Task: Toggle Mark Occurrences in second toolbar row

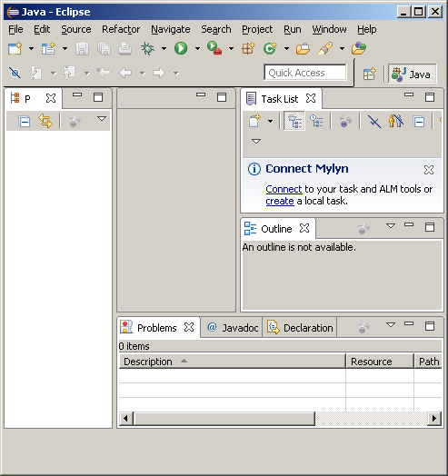Action: pyautogui.click(x=15, y=73)
